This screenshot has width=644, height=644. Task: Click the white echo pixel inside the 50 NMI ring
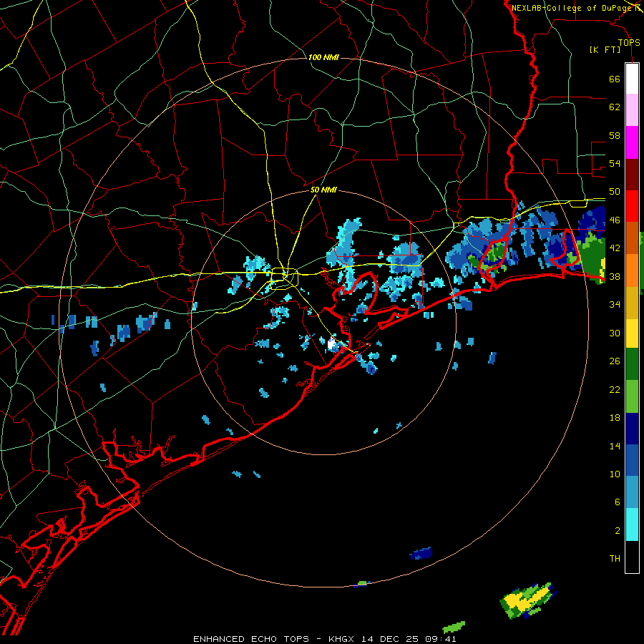(x=331, y=343)
